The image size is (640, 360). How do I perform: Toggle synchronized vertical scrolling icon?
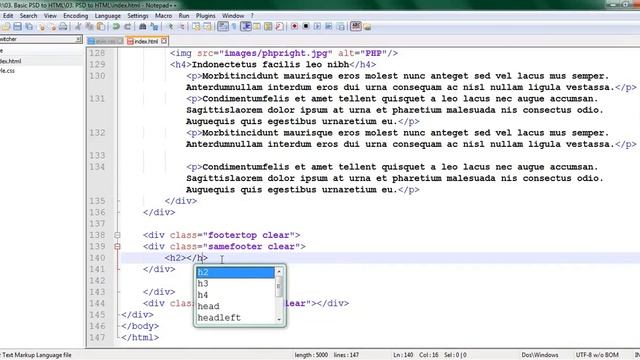(x=196, y=27)
